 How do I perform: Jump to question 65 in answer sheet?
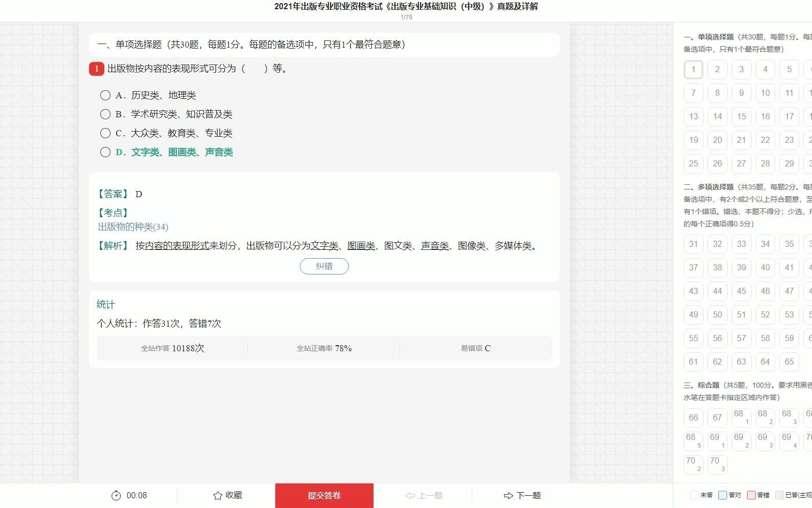(x=789, y=362)
